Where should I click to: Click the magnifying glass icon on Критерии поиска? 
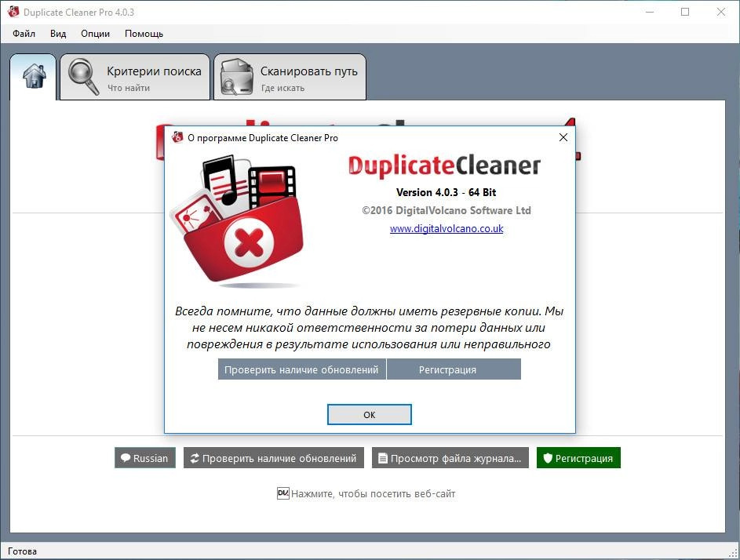tap(83, 77)
